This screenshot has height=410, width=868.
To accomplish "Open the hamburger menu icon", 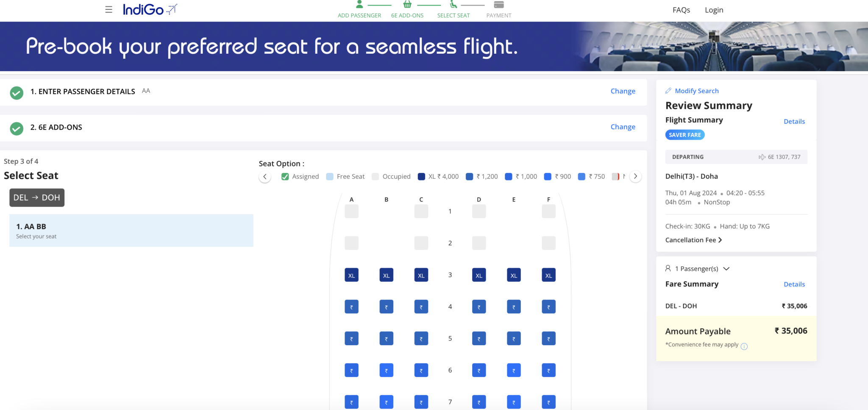I will (109, 9).
